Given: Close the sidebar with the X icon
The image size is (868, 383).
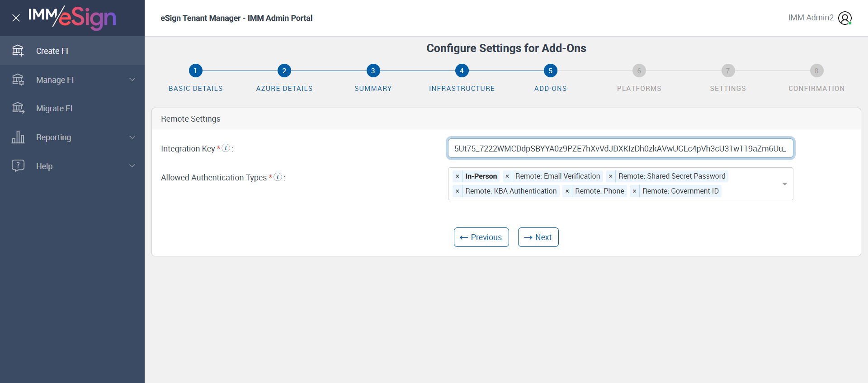Looking at the screenshot, I should [16, 18].
